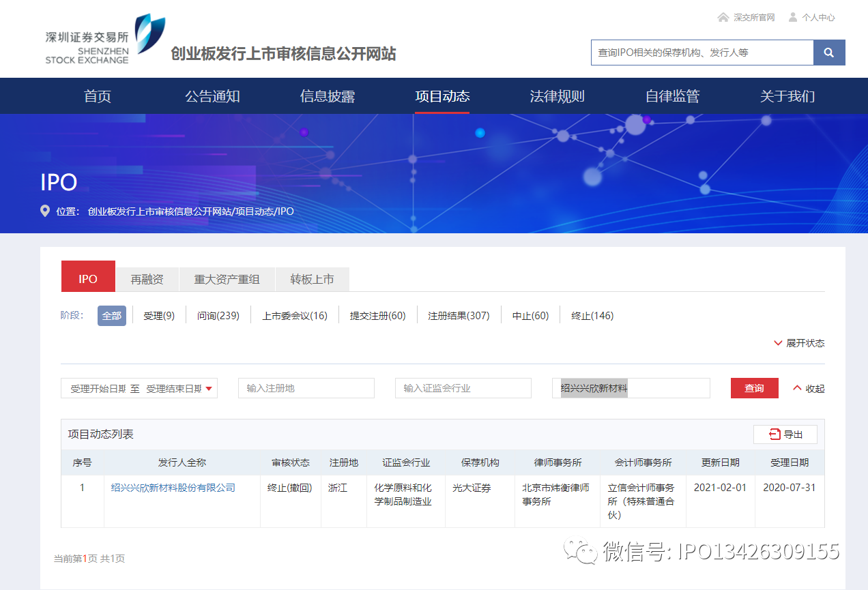The height and width of the screenshot is (590, 868).
Task: Go to 首页 navigation item
Action: (98, 96)
